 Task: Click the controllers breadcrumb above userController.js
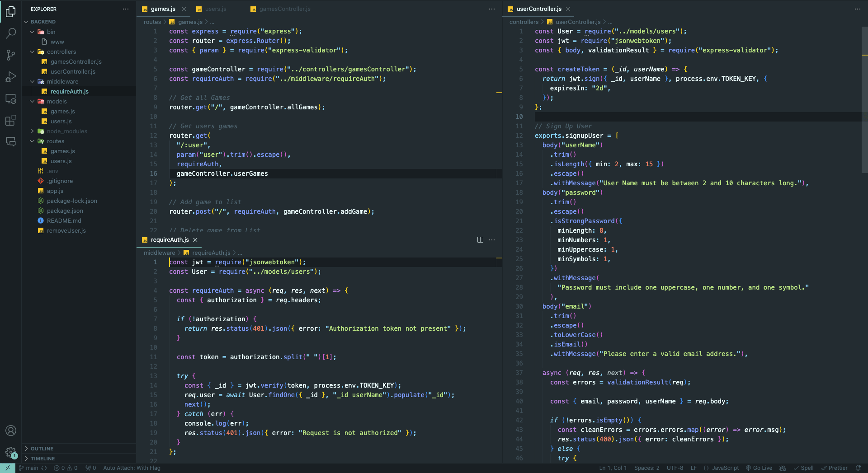pyautogui.click(x=524, y=22)
